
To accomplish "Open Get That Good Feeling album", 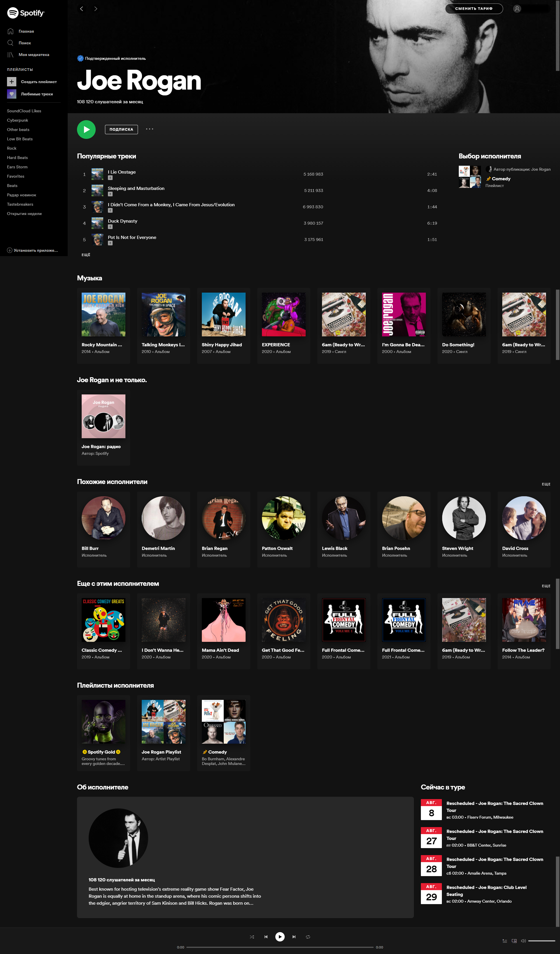I will click(x=284, y=631).
